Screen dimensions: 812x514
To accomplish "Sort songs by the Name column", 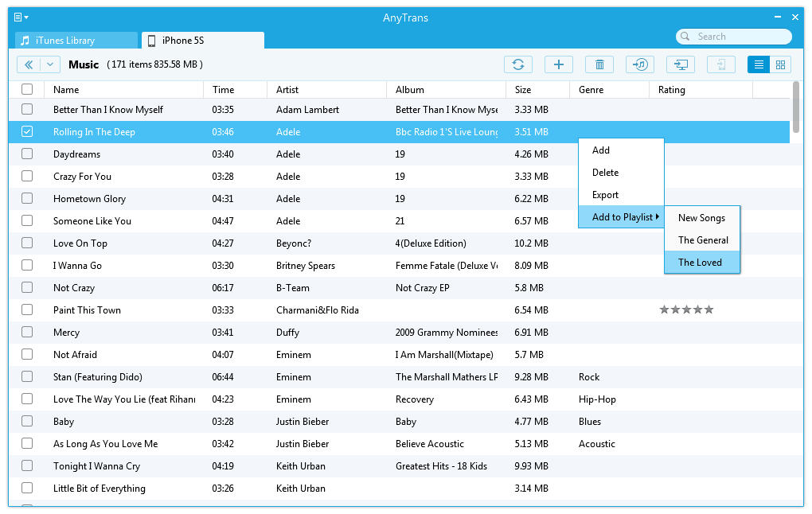I will pyautogui.click(x=123, y=90).
